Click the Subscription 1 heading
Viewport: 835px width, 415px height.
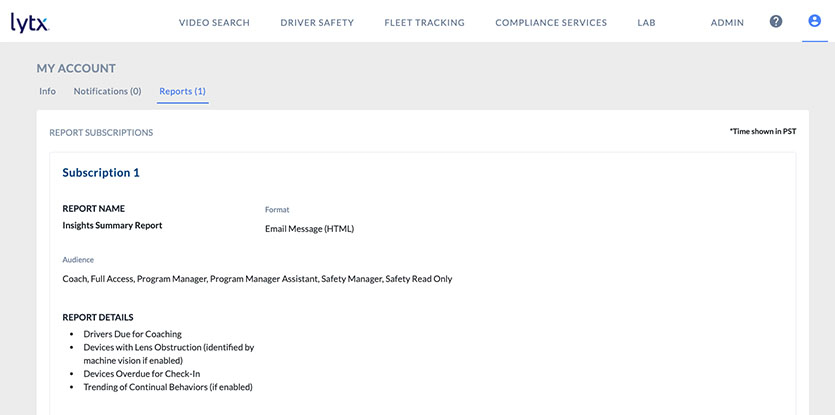pyautogui.click(x=101, y=173)
